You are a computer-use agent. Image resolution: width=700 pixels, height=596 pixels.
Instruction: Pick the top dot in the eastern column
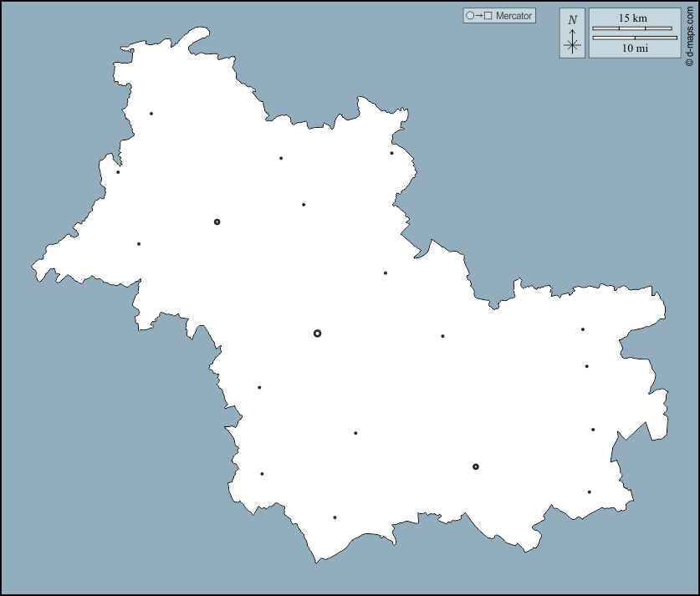coord(583,329)
